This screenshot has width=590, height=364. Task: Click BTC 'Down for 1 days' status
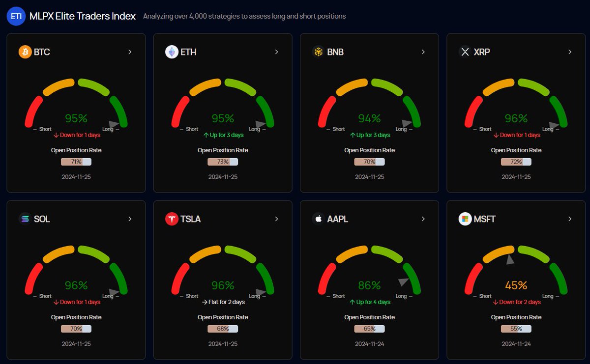click(x=76, y=135)
